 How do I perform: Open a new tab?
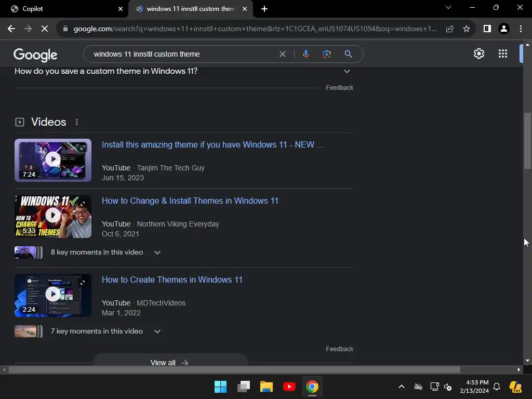coord(264,9)
